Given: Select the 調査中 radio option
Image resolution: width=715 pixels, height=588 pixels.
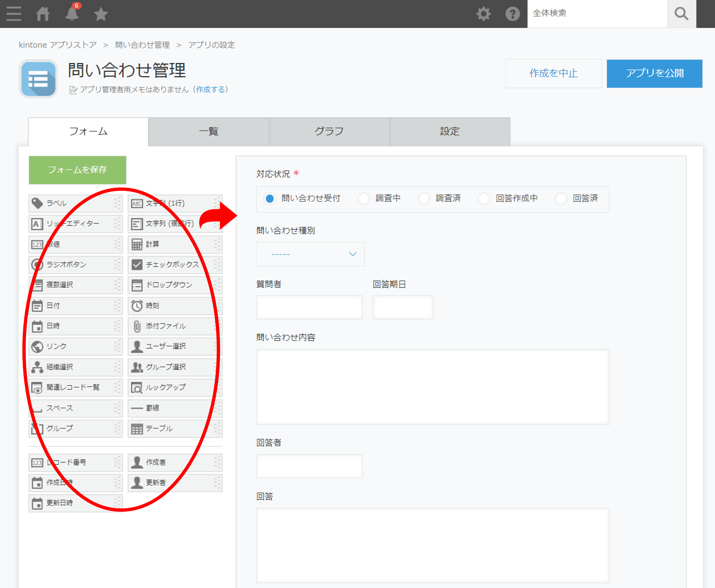Looking at the screenshot, I should click(364, 198).
